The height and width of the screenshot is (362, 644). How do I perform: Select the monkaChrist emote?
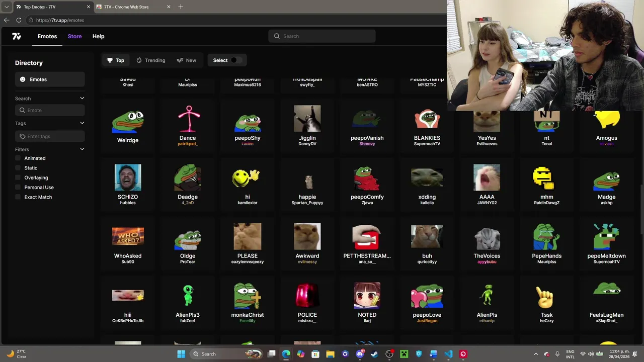[x=248, y=303]
